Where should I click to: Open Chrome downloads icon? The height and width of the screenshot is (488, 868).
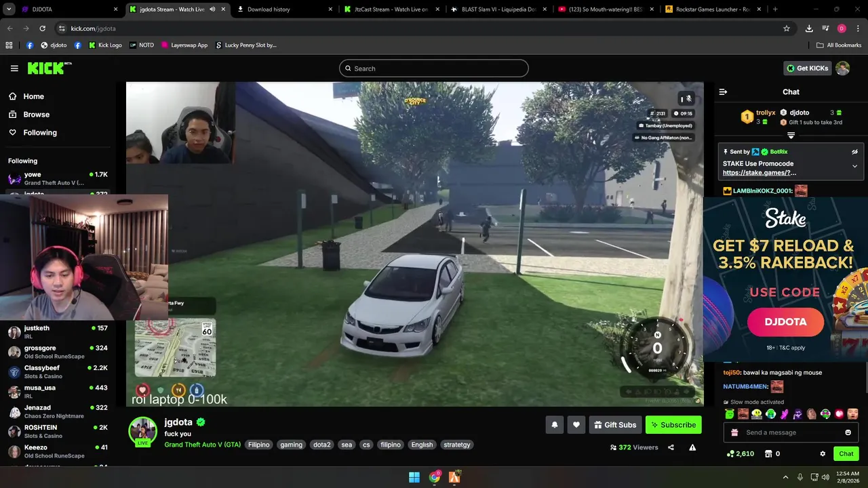pyautogui.click(x=809, y=28)
